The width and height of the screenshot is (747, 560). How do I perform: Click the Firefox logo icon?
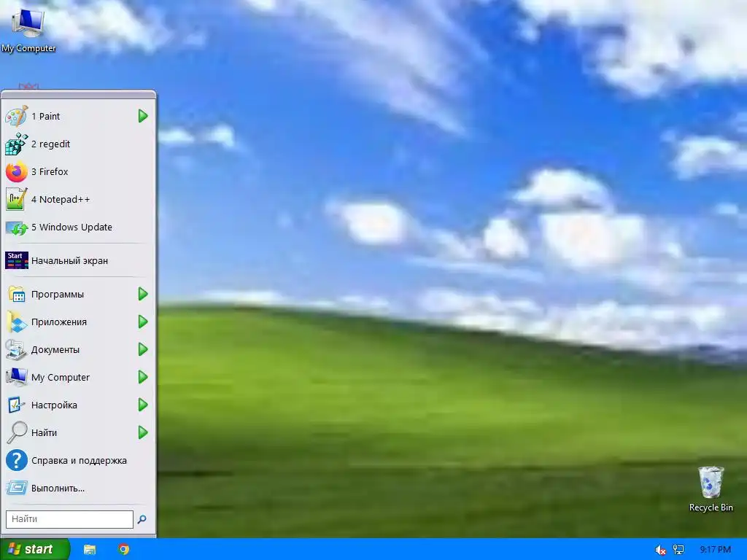point(17,171)
